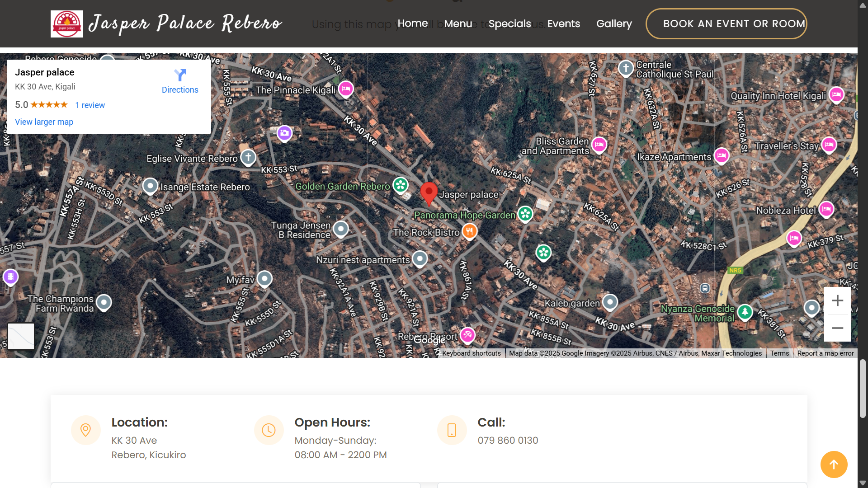The image size is (868, 488).
Task: Click BOOK AN EVENT OR ROOM button
Action: pyautogui.click(x=726, y=24)
